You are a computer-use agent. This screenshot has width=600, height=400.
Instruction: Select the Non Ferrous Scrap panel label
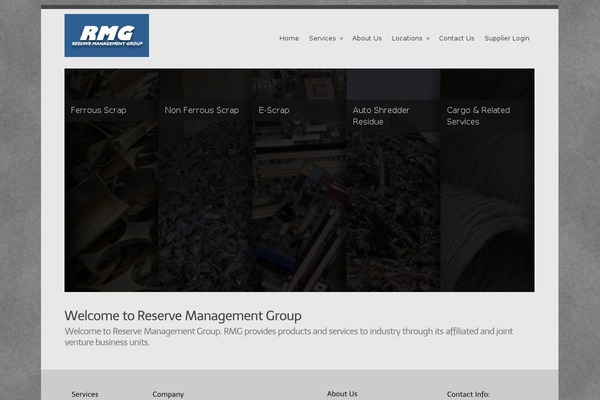click(x=202, y=110)
